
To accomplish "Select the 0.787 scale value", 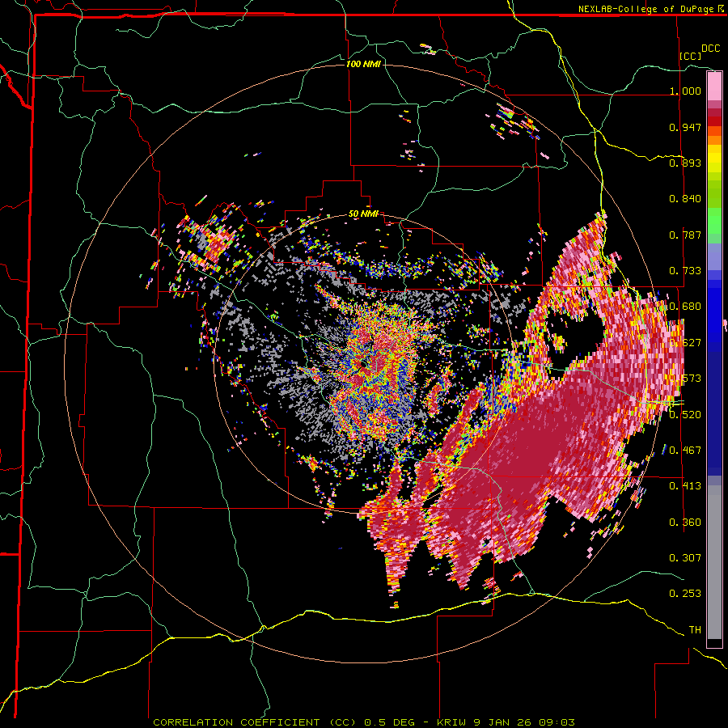I will coord(685,235).
